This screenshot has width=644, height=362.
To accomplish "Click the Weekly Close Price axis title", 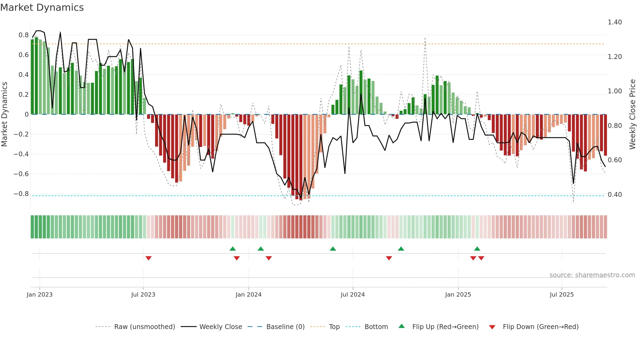I will click(x=632, y=114).
